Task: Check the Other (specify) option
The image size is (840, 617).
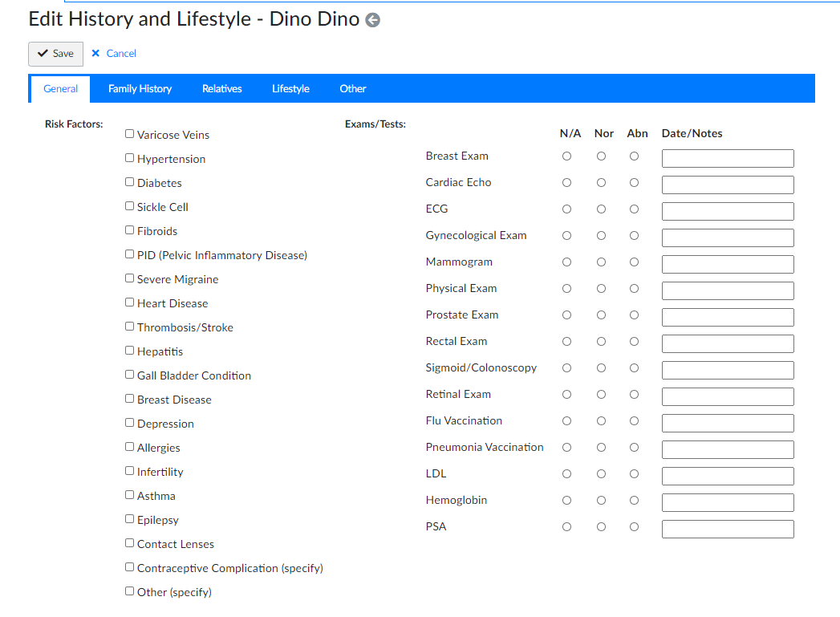Action: point(129,591)
